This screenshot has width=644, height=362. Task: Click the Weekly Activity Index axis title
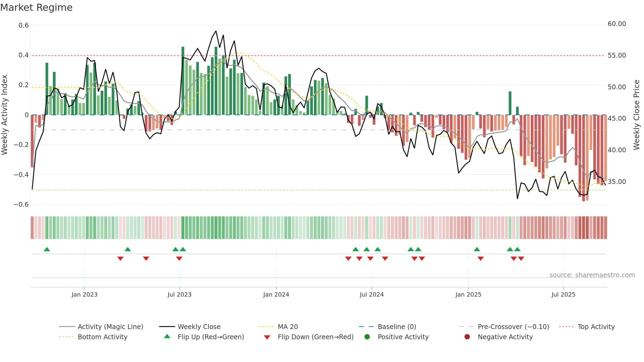click(4, 115)
